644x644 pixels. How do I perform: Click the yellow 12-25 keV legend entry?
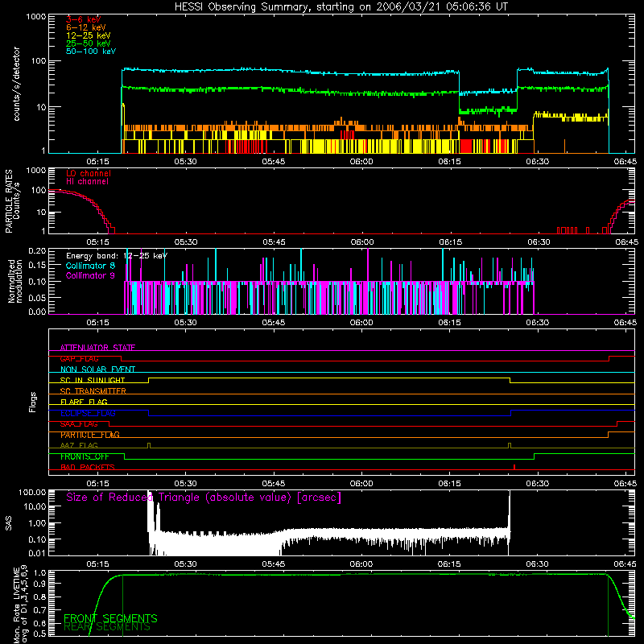tap(89, 35)
